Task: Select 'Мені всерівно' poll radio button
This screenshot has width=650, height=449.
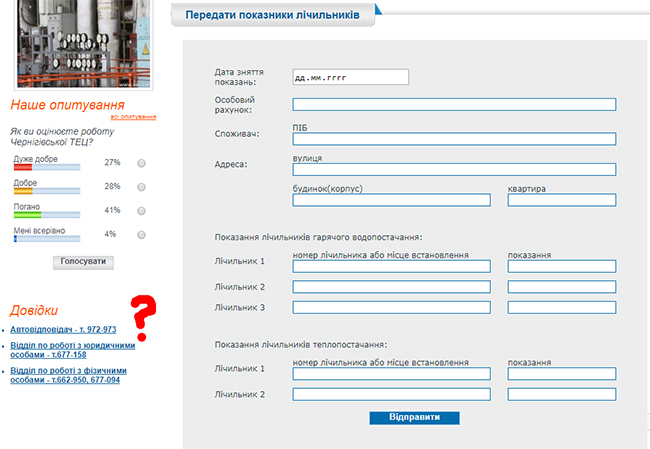Action: tap(141, 235)
